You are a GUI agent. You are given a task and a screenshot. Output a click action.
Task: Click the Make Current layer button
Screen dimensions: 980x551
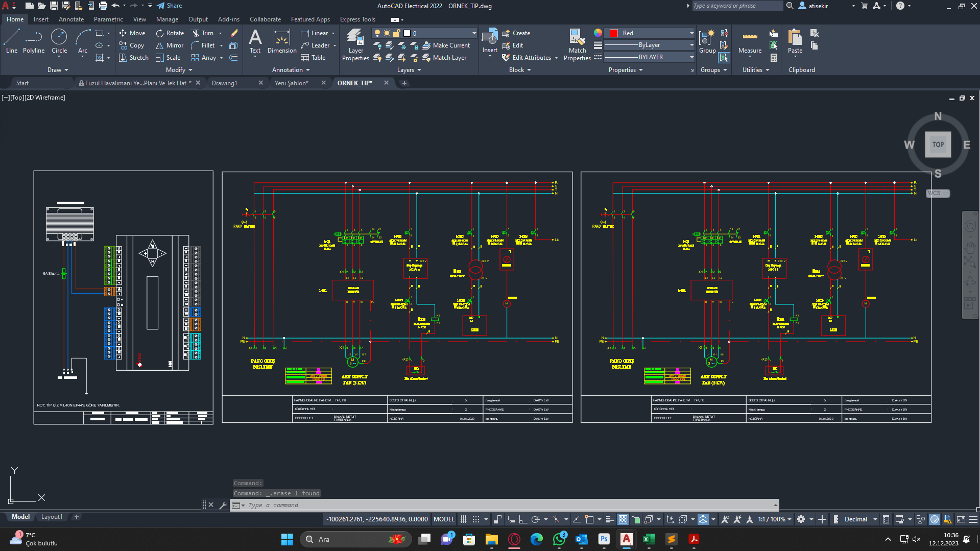pos(446,45)
